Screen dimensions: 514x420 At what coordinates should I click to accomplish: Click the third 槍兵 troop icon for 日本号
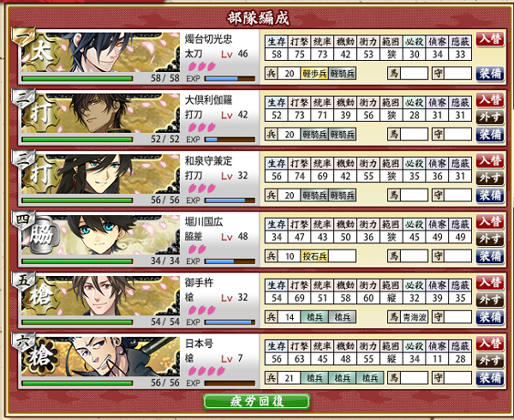[x=370, y=378]
